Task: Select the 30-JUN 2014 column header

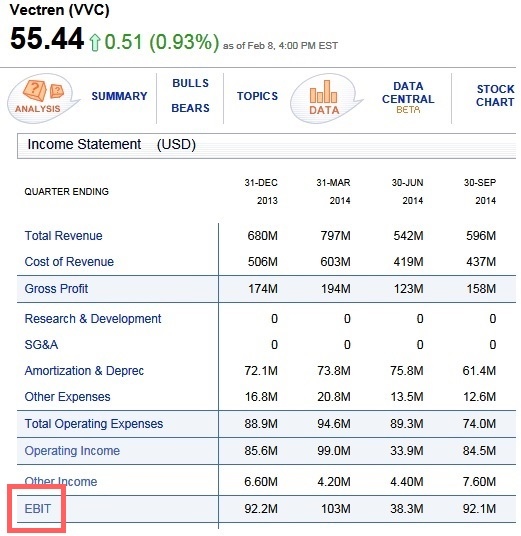Action: 407,191
